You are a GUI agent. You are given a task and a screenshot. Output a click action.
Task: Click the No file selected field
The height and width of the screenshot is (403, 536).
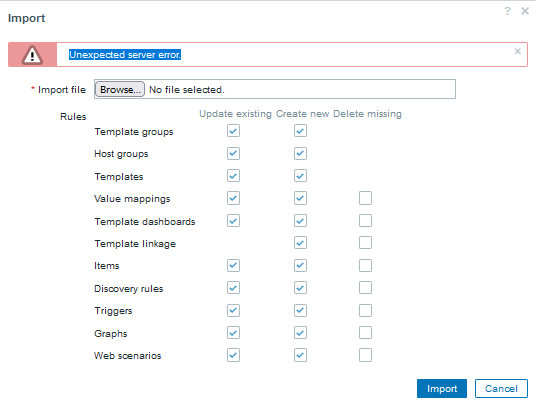click(275, 89)
